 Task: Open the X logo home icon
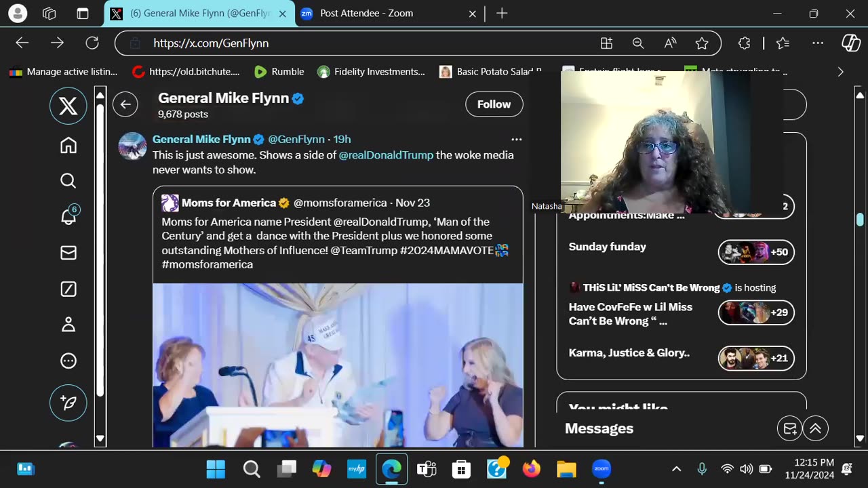pos(68,106)
